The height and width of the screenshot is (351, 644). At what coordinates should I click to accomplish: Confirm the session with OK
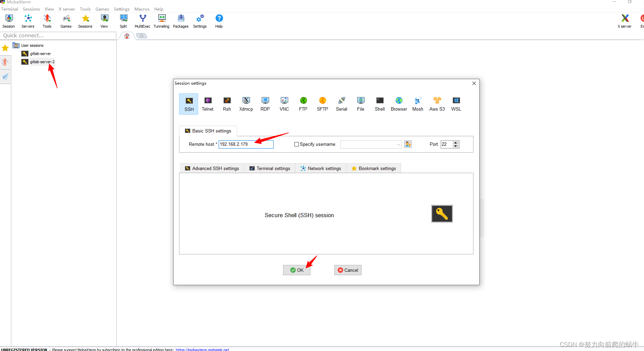[x=297, y=270]
